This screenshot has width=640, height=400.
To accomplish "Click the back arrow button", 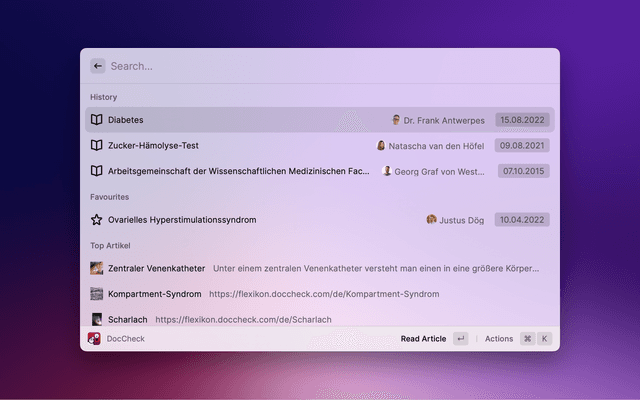I will [97, 66].
